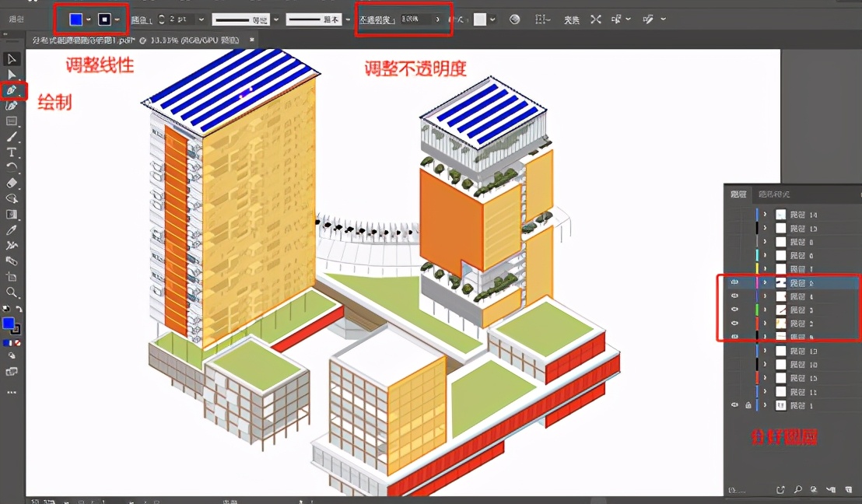Hide layer 1 using its eye icon

click(735, 405)
